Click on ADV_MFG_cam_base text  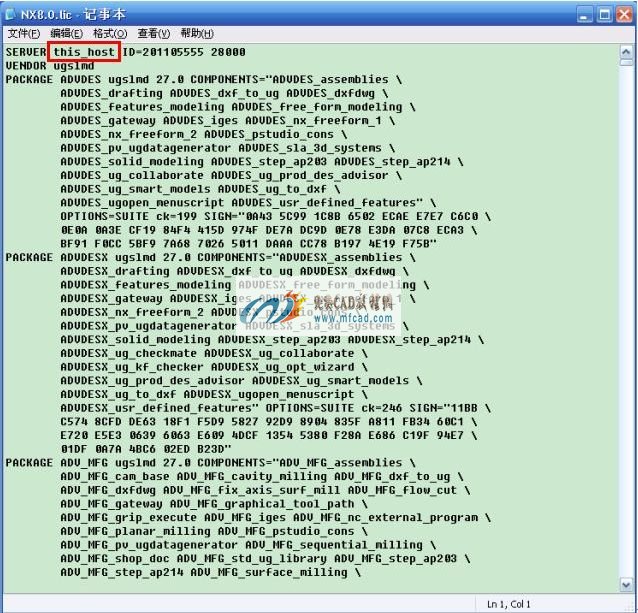pos(115,477)
